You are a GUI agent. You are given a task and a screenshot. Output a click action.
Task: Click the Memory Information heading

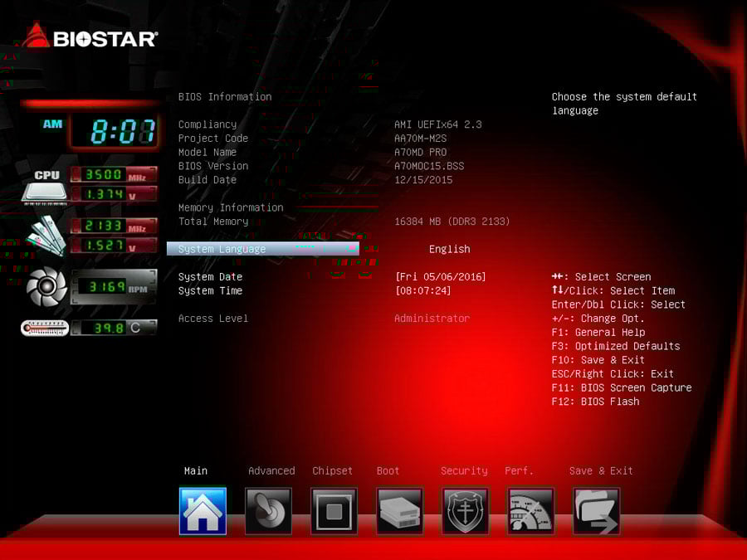tap(231, 207)
